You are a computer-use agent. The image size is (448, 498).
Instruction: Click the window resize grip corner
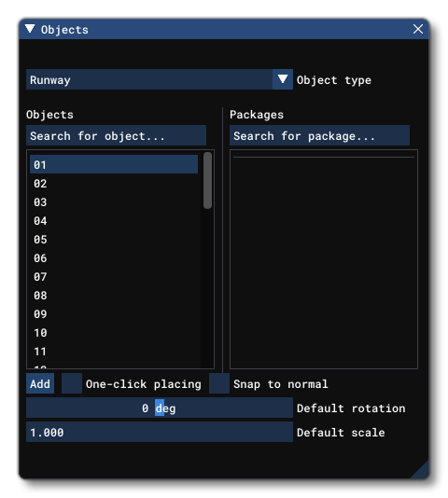point(421,471)
